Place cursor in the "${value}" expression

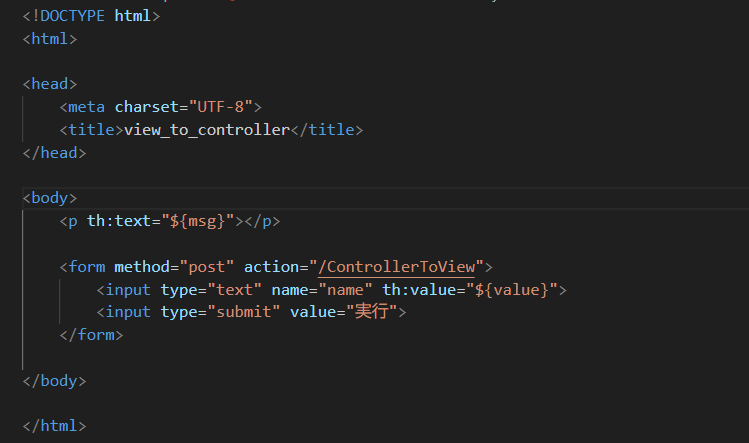512,290
